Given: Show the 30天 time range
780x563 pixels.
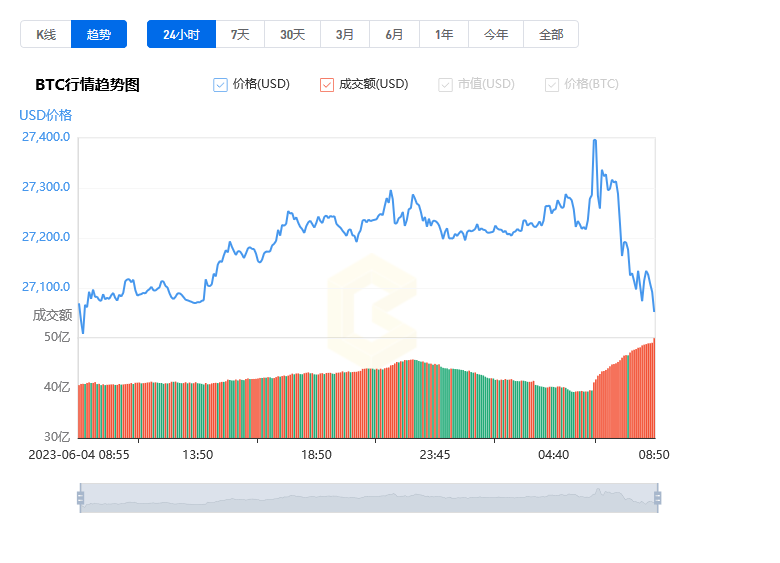Looking at the screenshot, I should click(292, 34).
